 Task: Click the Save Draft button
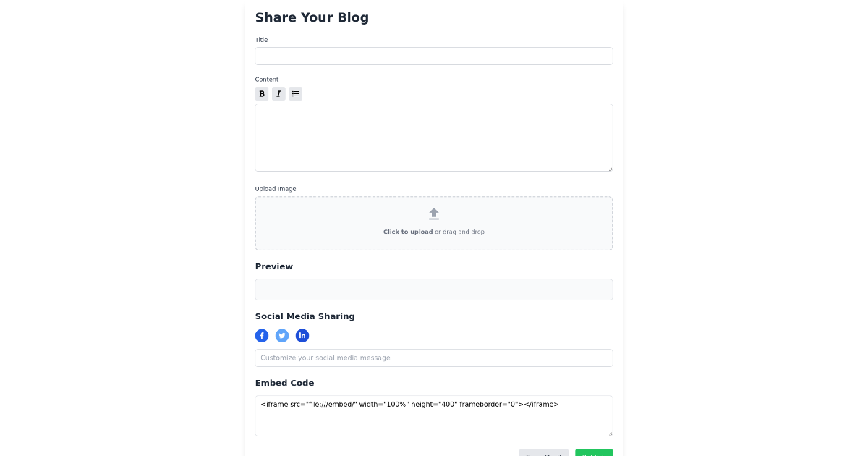point(543,455)
